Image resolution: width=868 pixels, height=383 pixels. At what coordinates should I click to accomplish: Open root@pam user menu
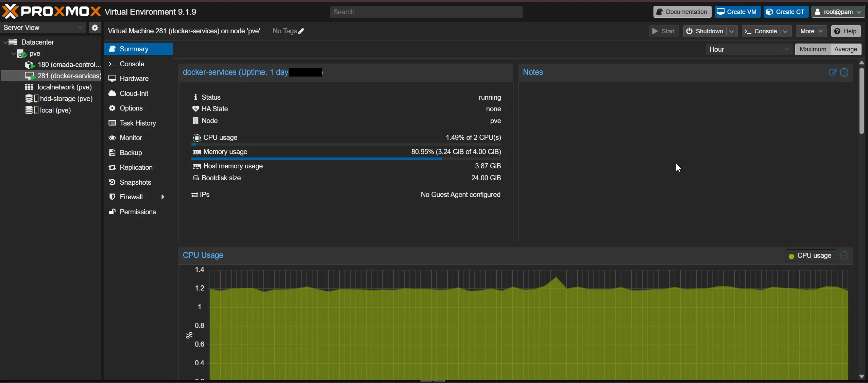click(838, 12)
